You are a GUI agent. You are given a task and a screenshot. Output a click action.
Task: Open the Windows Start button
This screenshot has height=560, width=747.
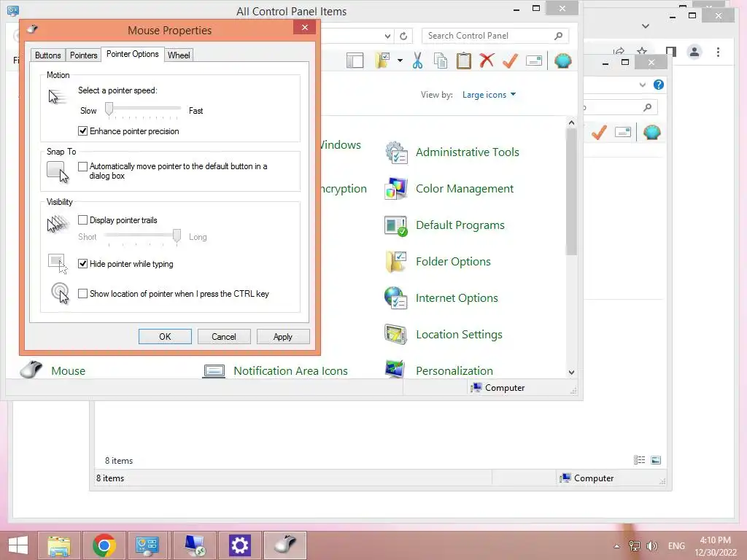click(x=18, y=545)
